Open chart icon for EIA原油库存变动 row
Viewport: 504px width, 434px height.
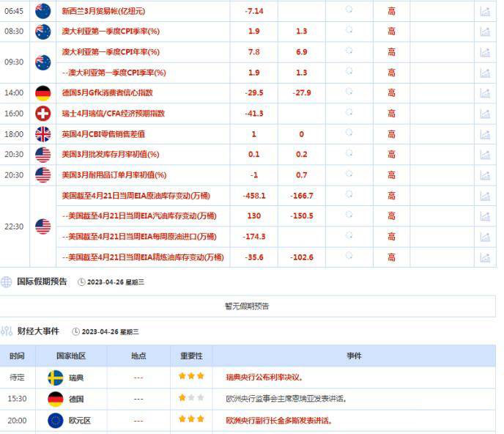point(485,196)
